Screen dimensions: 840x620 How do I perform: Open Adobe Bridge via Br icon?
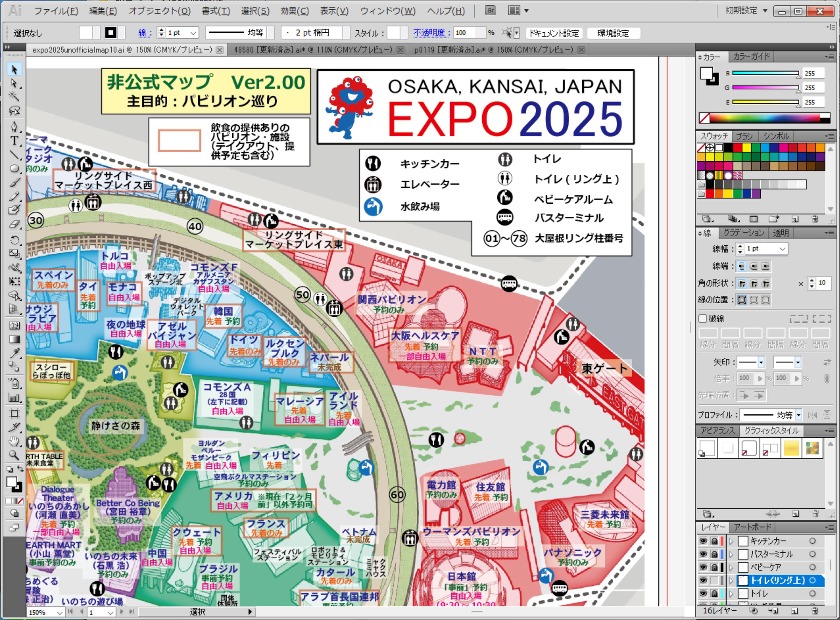[490, 11]
